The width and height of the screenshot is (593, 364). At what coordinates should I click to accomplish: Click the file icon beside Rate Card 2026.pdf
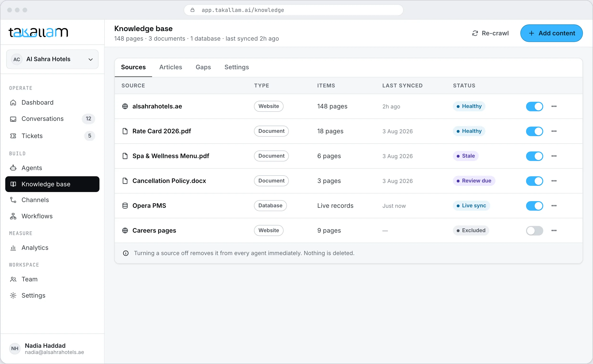(x=125, y=131)
